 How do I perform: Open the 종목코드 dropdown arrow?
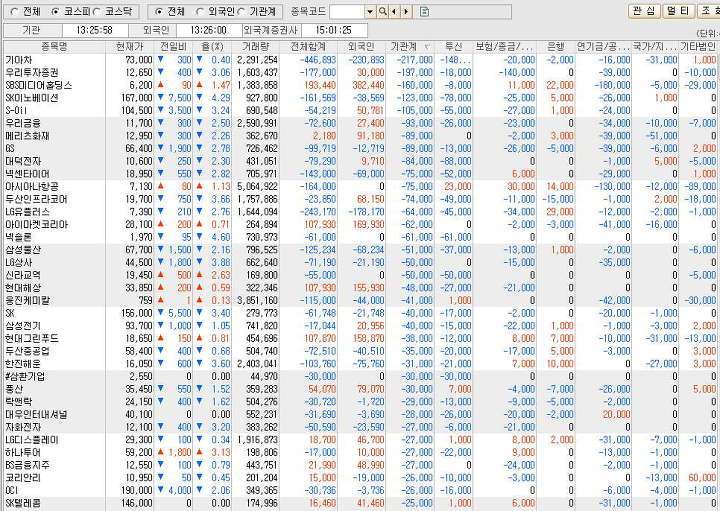[370, 11]
